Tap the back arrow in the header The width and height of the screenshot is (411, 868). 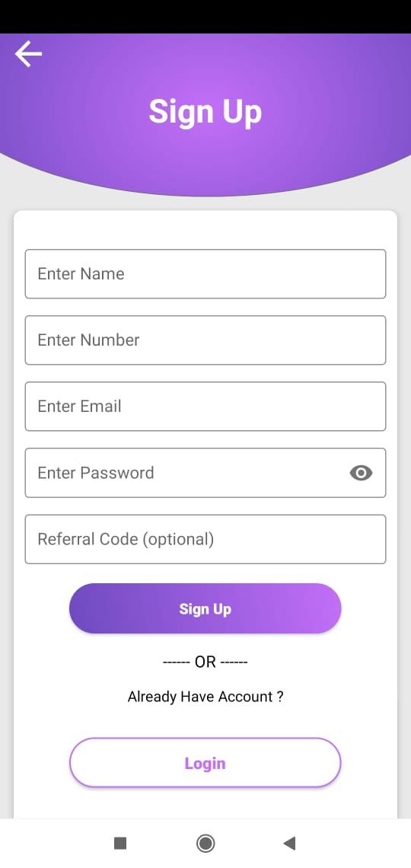(28, 54)
